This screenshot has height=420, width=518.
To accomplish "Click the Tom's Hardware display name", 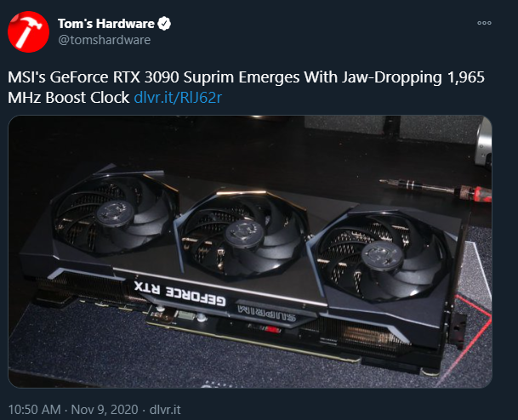I will tap(106, 24).
